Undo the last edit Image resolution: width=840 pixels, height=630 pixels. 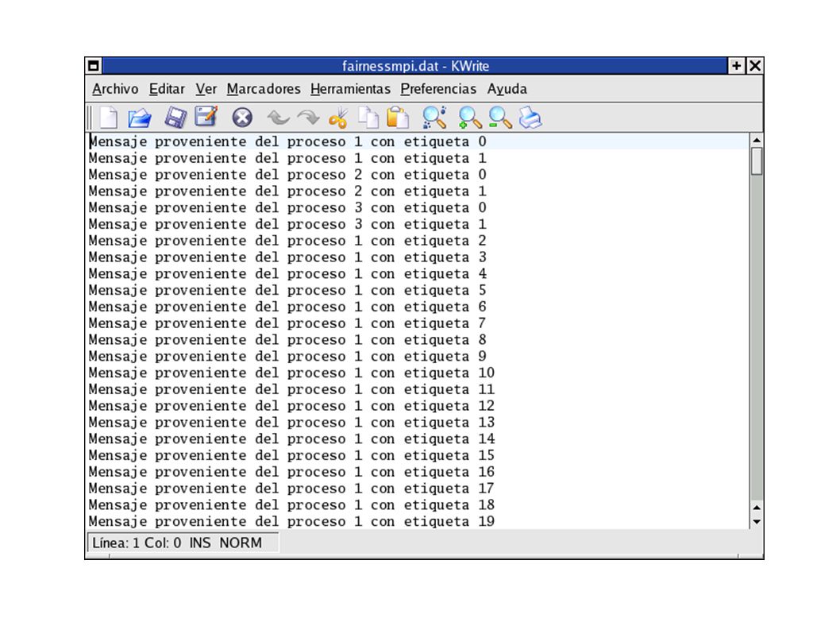pos(278,118)
